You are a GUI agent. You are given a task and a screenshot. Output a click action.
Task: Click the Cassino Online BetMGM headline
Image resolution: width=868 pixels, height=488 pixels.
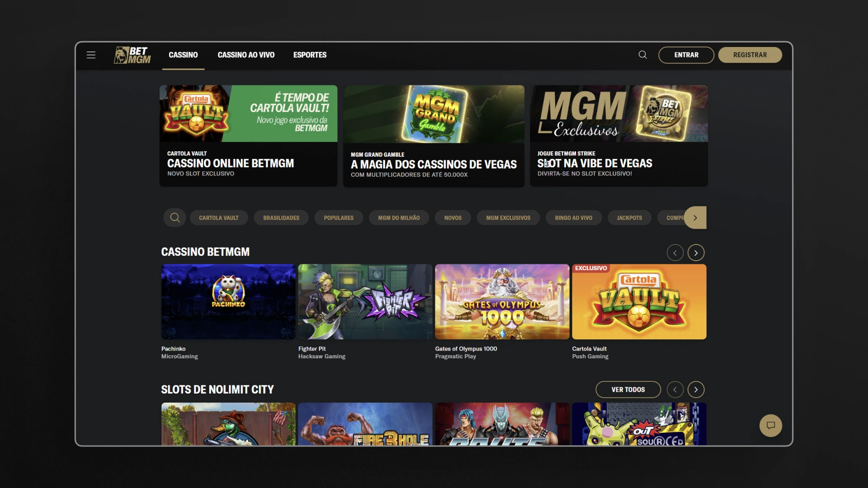tap(231, 164)
